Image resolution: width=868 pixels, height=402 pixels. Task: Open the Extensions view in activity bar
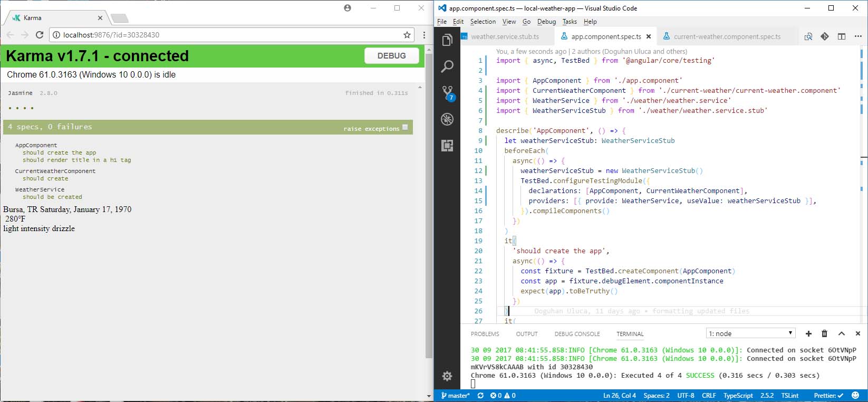(x=447, y=146)
